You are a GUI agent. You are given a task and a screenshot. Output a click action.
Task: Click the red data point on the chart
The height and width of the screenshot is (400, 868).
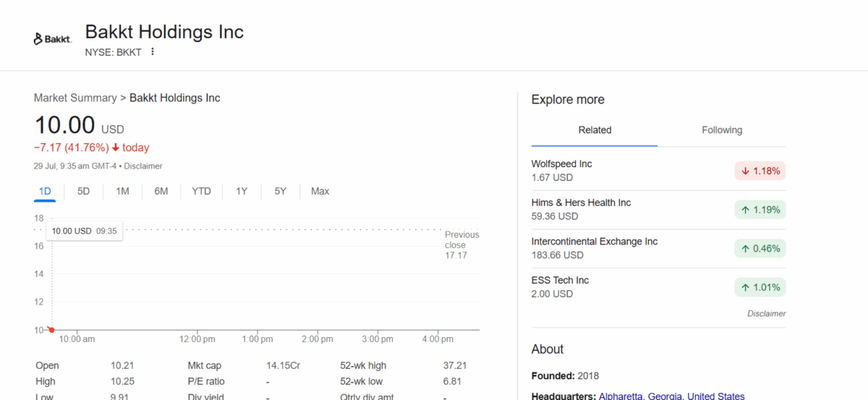pos(51,330)
